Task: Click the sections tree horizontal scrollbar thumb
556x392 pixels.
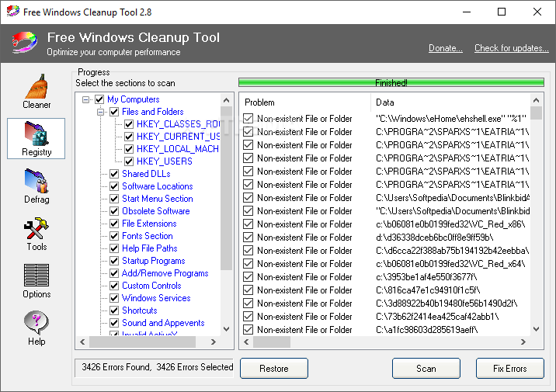Action: click(142, 342)
